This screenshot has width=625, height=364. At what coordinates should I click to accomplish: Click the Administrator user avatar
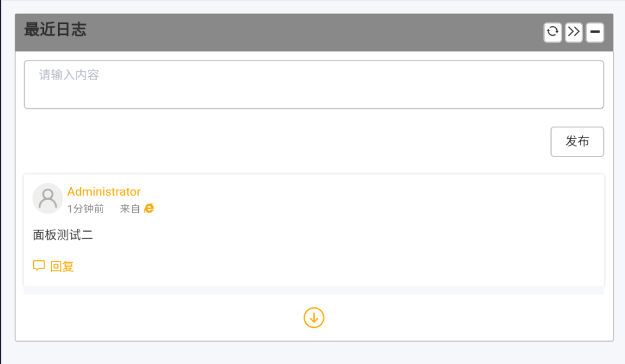[x=47, y=199]
